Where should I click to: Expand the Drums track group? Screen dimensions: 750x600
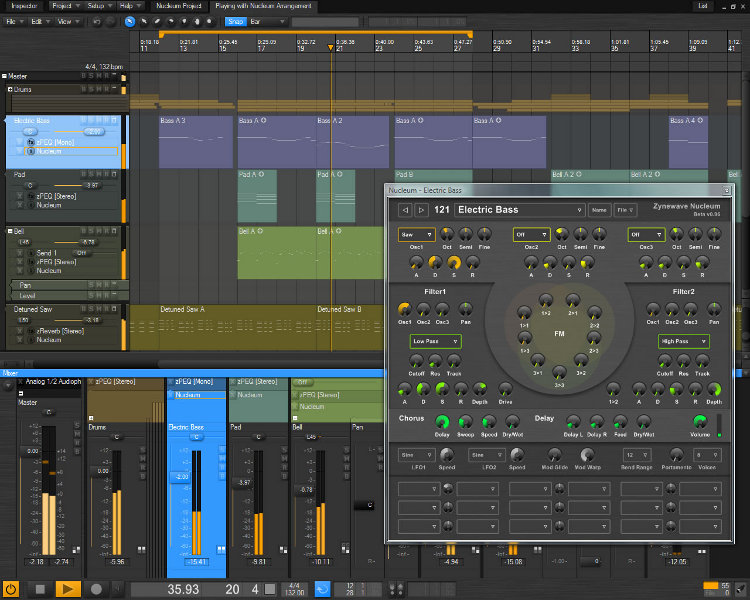click(x=12, y=89)
